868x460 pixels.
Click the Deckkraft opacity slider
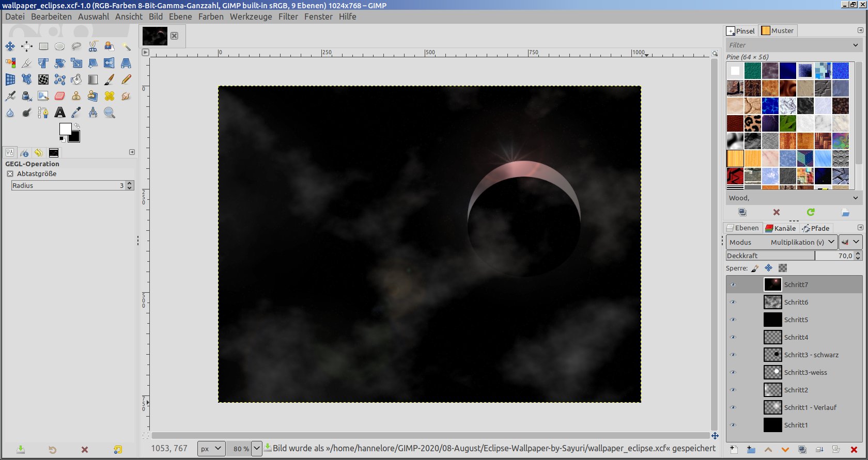tap(770, 256)
